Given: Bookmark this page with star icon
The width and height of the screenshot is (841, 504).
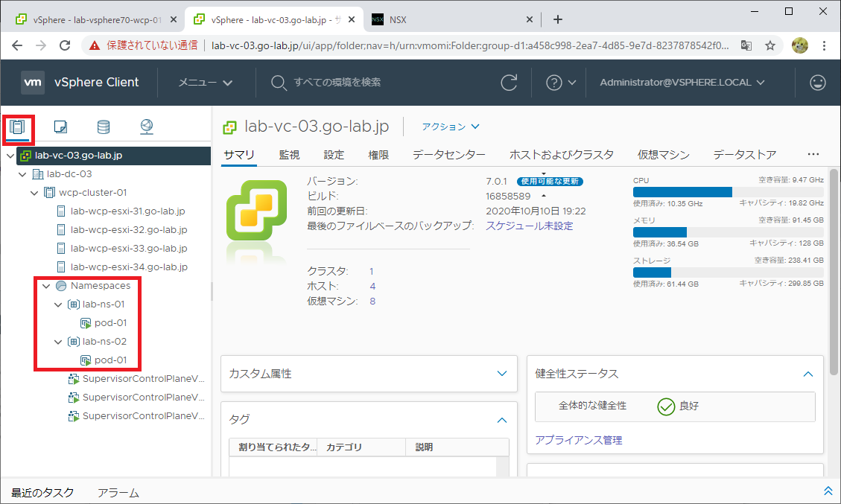Looking at the screenshot, I should pos(770,45).
